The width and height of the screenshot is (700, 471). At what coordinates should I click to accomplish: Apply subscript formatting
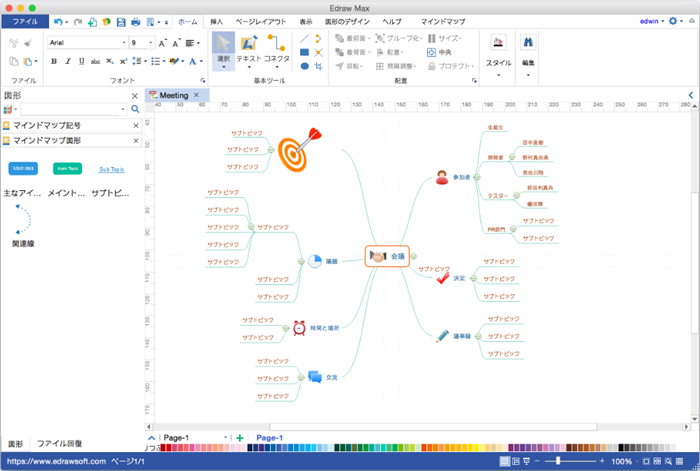[x=110, y=62]
